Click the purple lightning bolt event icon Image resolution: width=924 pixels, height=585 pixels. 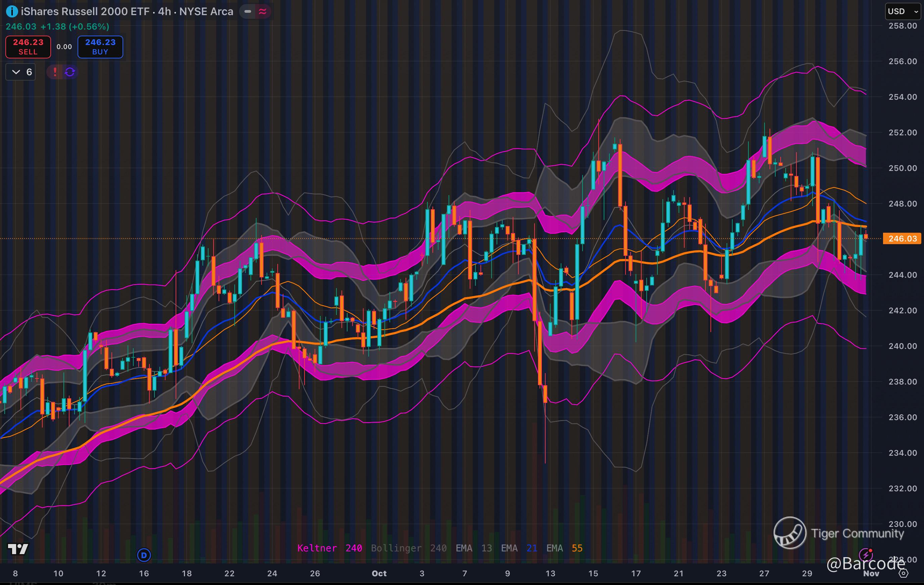866,554
